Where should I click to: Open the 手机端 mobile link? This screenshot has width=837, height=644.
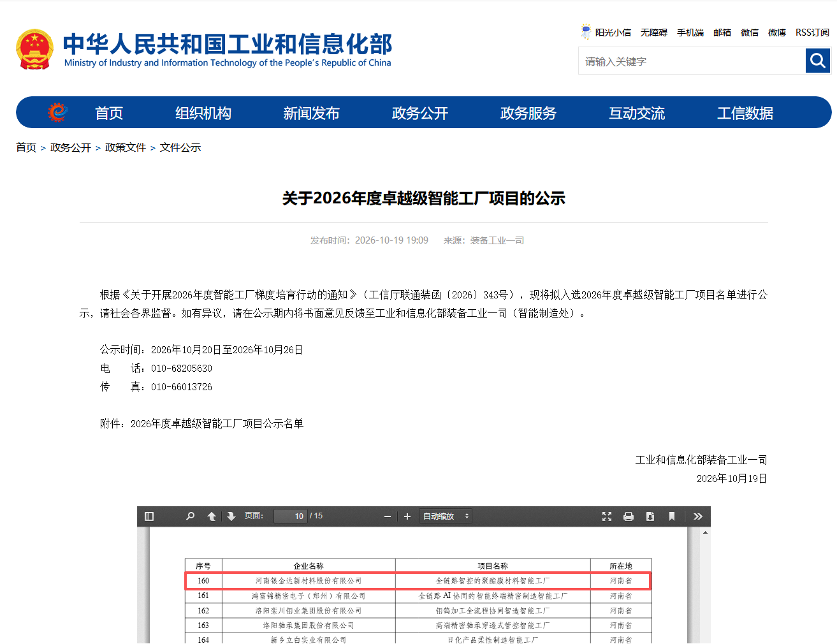tap(690, 33)
